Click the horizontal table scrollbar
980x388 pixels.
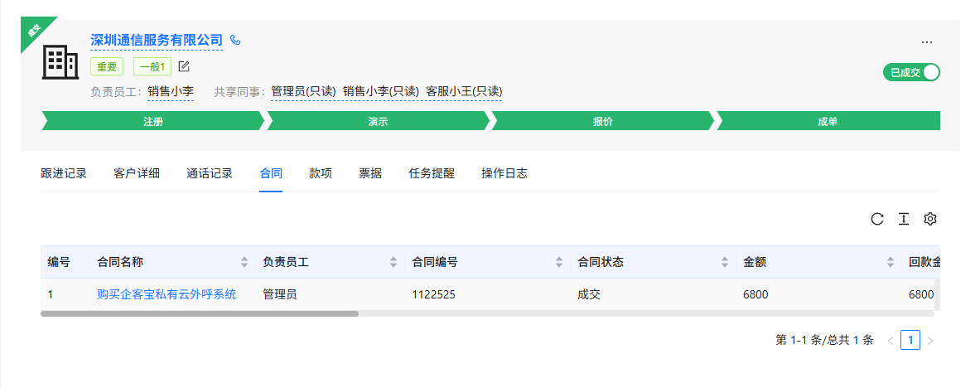click(200, 314)
